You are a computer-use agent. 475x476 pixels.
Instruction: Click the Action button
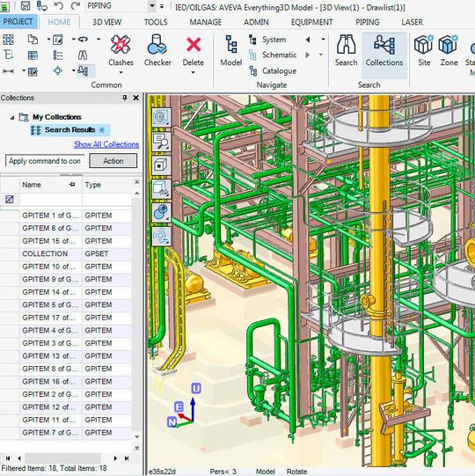click(113, 161)
